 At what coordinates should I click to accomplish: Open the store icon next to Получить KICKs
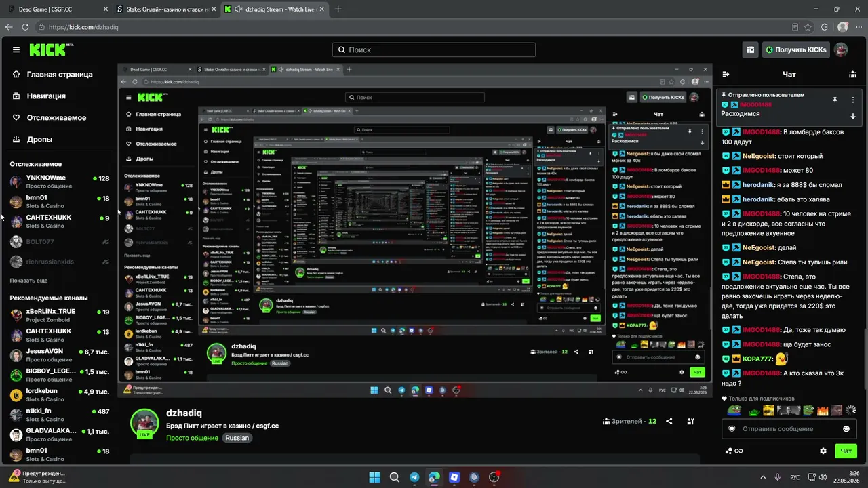coord(750,49)
